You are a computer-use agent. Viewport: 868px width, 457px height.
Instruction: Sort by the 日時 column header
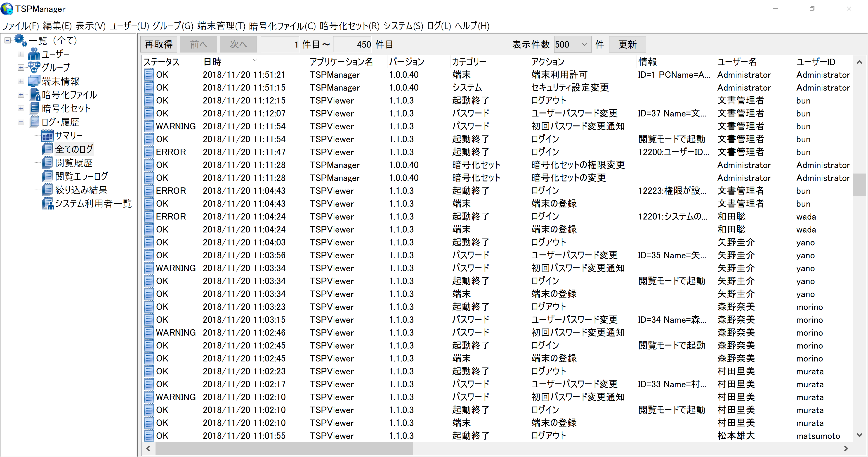(213, 62)
